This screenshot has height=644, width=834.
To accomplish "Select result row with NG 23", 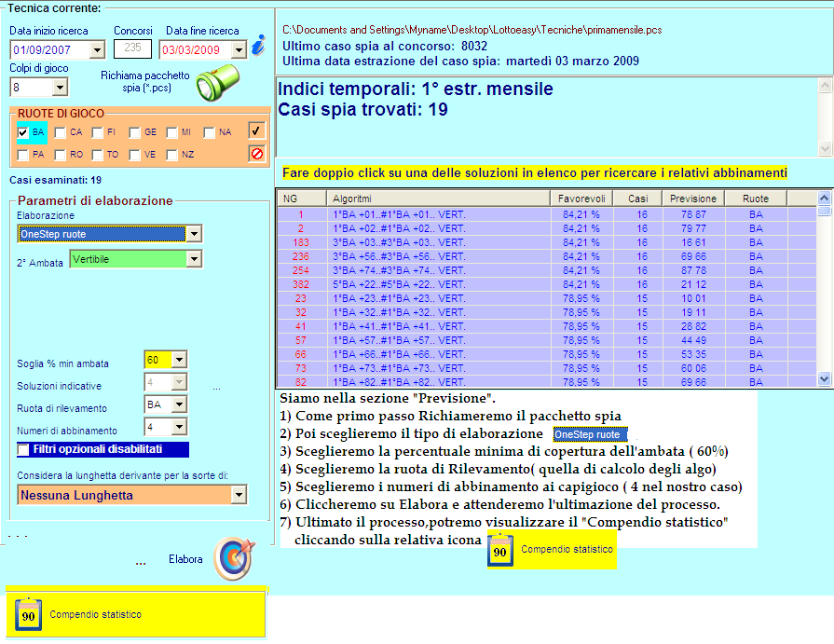I will coord(547,298).
